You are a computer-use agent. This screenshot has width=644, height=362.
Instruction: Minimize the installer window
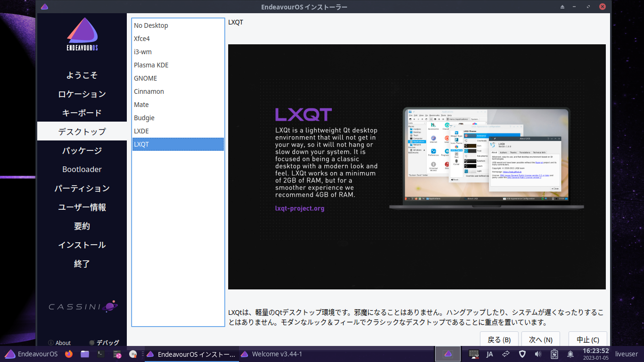click(575, 7)
